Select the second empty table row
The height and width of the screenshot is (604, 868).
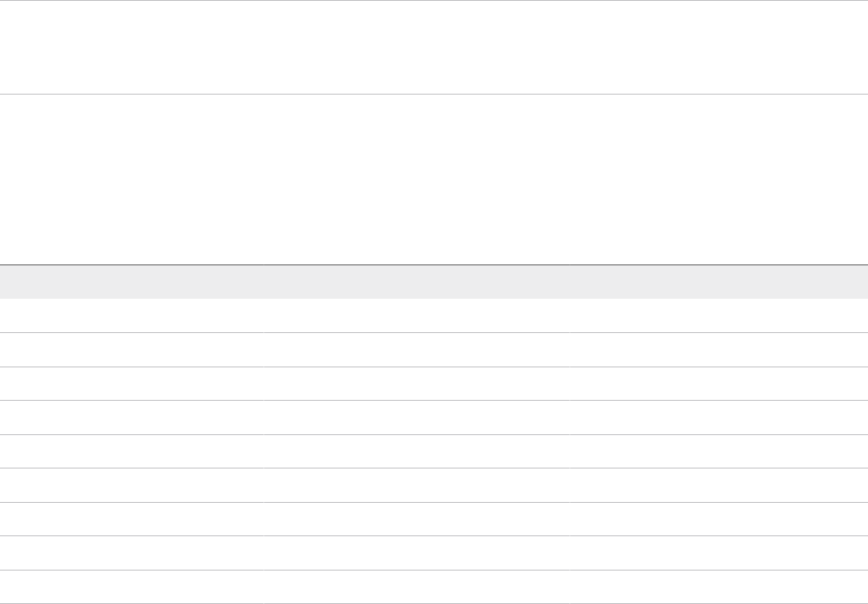pyautogui.click(x=434, y=350)
